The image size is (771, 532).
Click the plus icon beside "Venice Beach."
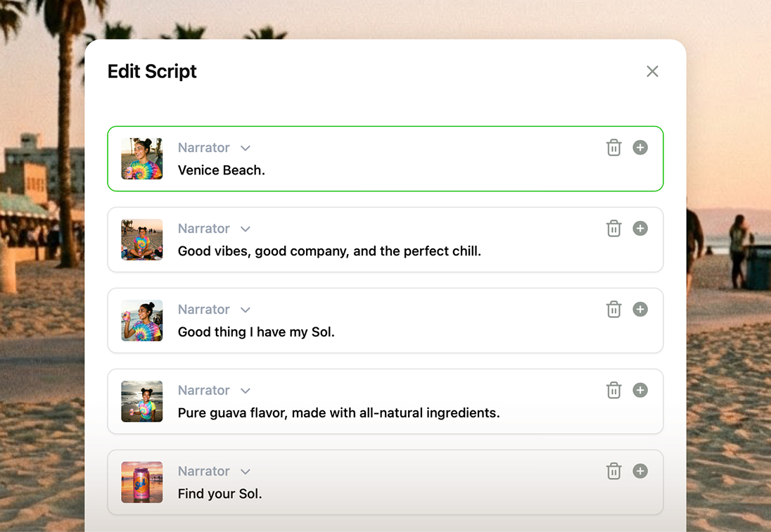pyautogui.click(x=640, y=148)
